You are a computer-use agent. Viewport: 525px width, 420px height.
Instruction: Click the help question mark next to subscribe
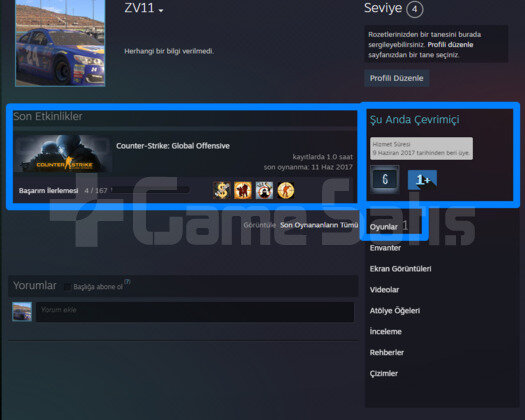pos(127,282)
